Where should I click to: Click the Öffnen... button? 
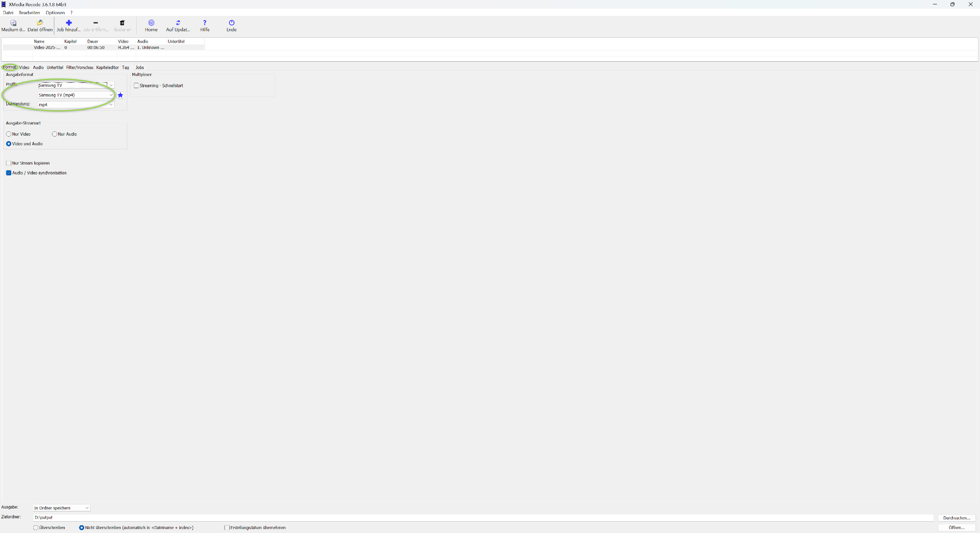(956, 528)
